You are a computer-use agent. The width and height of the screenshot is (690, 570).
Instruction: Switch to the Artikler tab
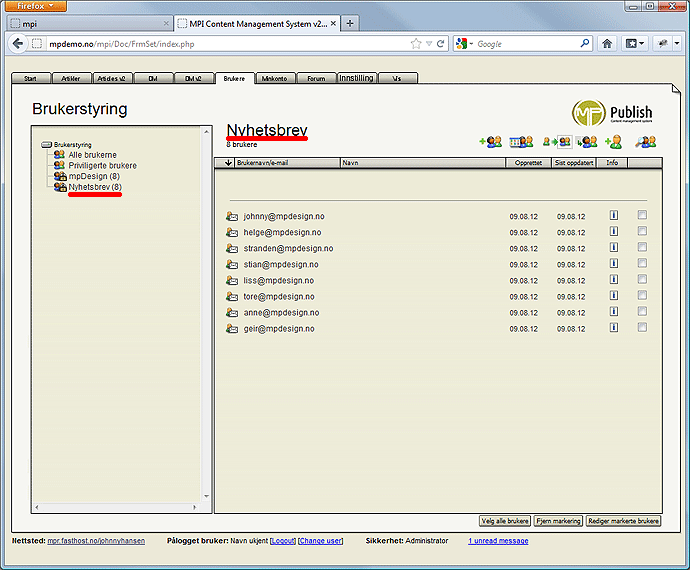[x=71, y=78]
